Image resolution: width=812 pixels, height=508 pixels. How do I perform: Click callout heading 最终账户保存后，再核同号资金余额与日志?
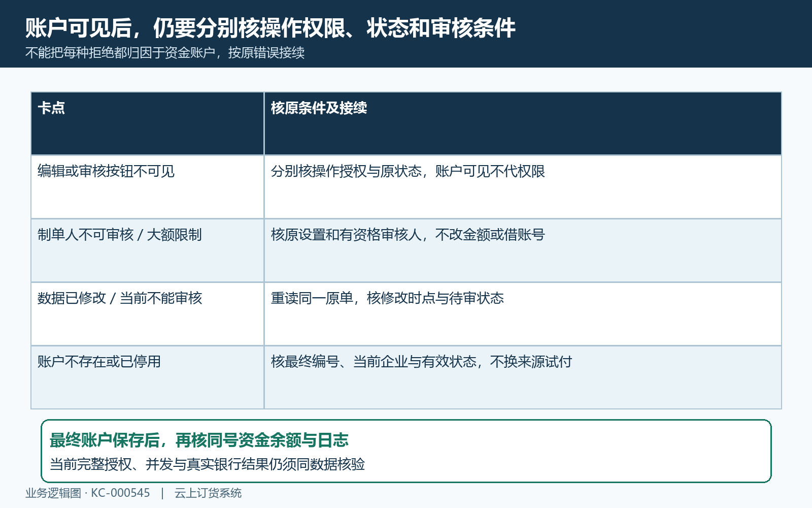point(199,440)
